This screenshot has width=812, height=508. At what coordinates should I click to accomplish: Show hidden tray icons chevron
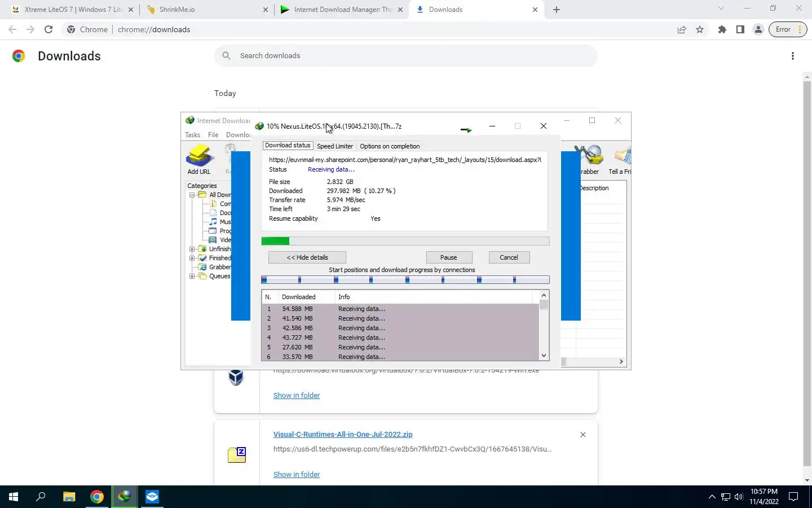712,497
